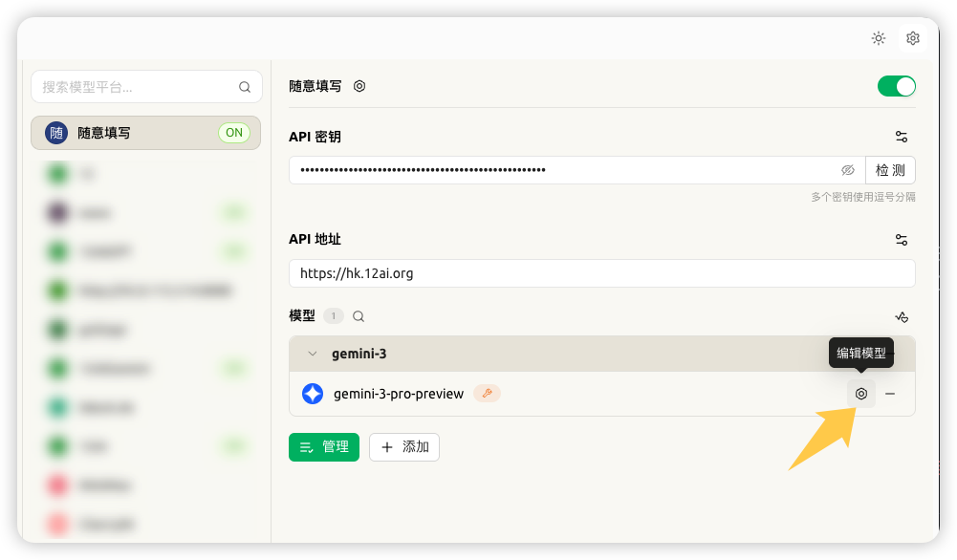Open provider settings icon beside 随意填写 title

pos(359,86)
